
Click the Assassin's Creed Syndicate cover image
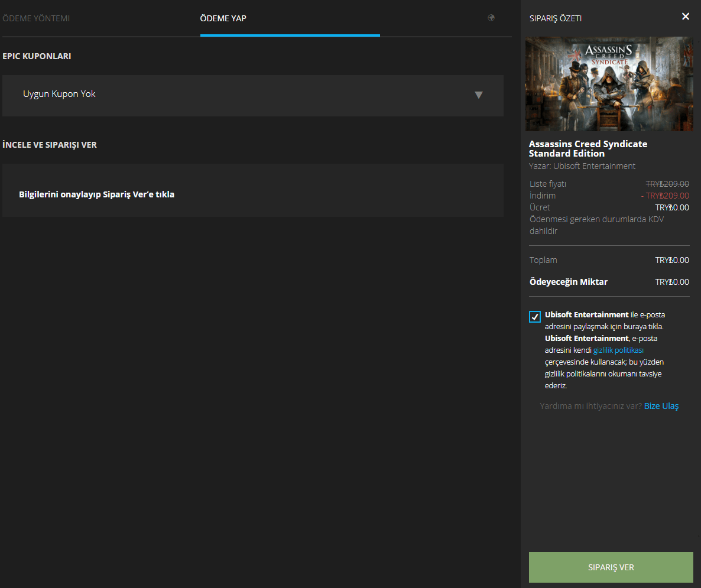(609, 84)
